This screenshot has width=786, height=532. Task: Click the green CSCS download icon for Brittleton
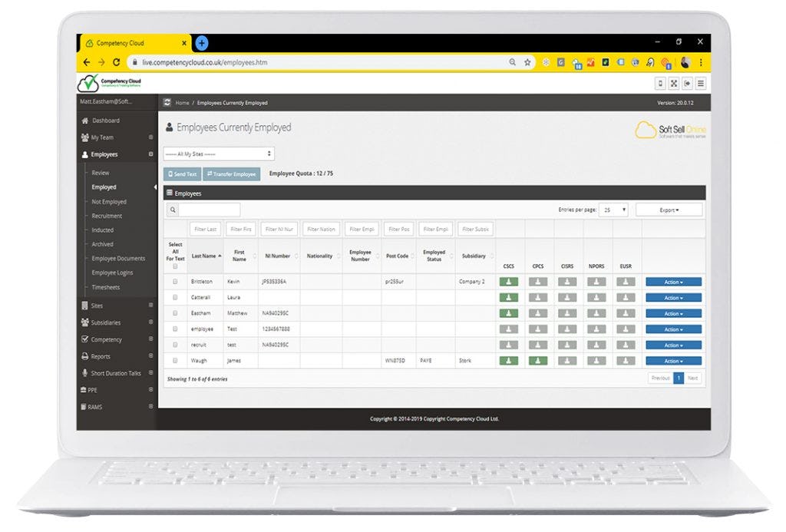click(509, 281)
